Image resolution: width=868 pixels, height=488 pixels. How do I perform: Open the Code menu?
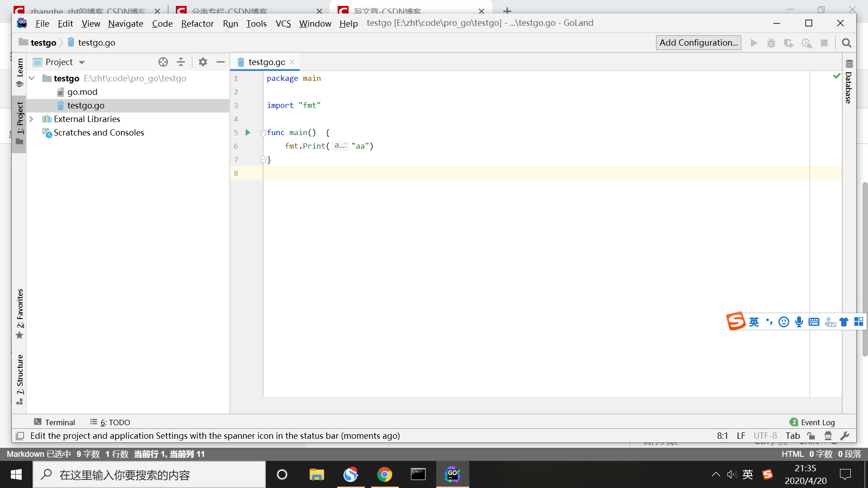[161, 23]
